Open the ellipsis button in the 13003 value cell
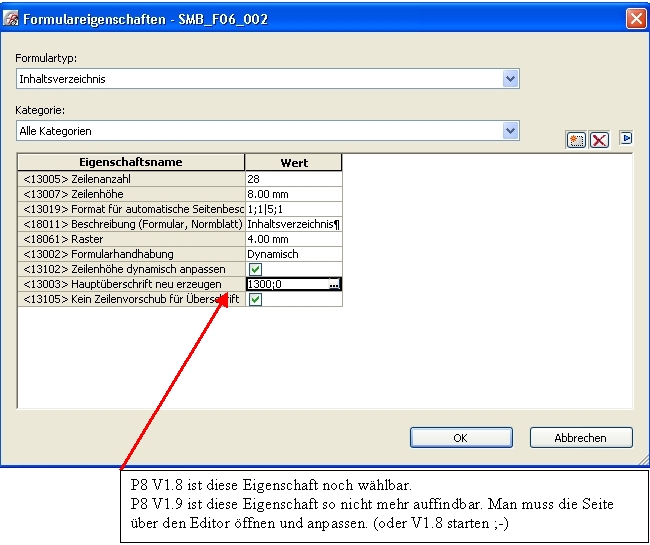Screen dimensions: 650x545 (x=334, y=284)
